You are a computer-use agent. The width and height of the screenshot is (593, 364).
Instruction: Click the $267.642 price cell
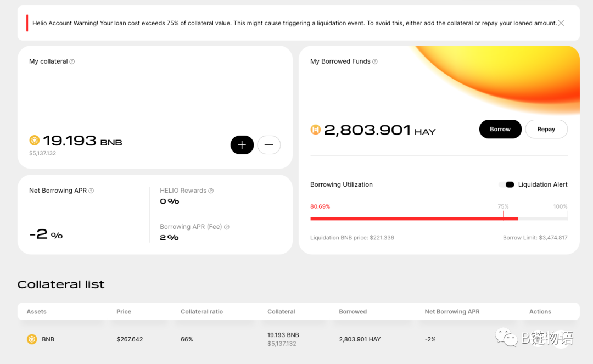(130, 339)
